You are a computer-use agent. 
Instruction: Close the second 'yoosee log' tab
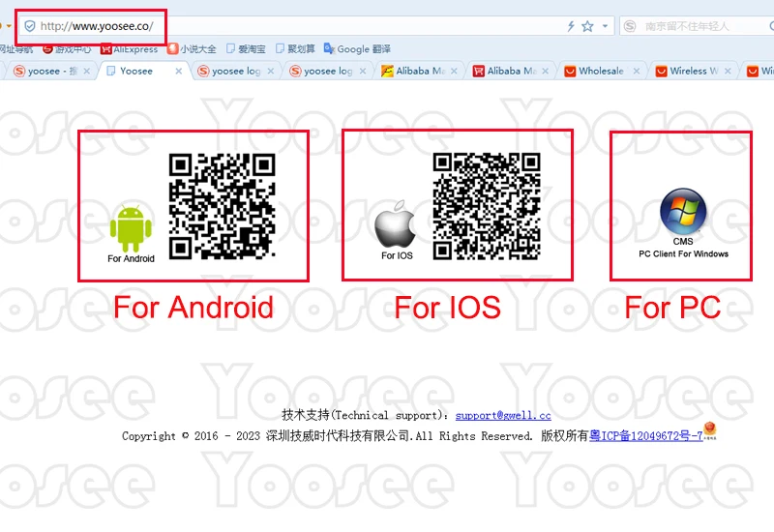point(363,71)
